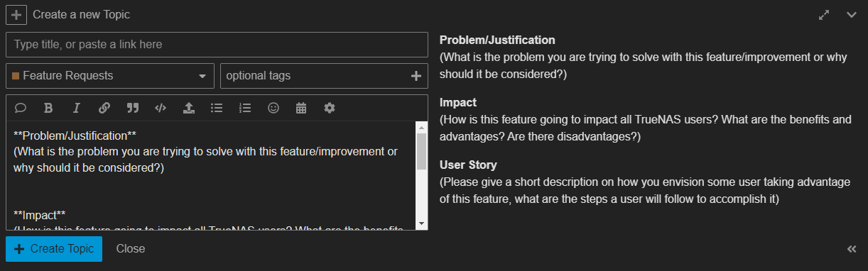Click the reply-as-whisper speech bubble icon

(x=21, y=108)
